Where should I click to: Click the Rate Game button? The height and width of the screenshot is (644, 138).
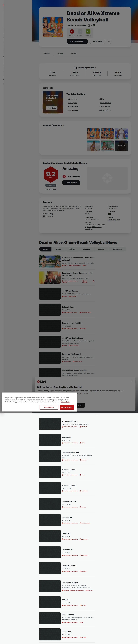(x=97, y=41)
